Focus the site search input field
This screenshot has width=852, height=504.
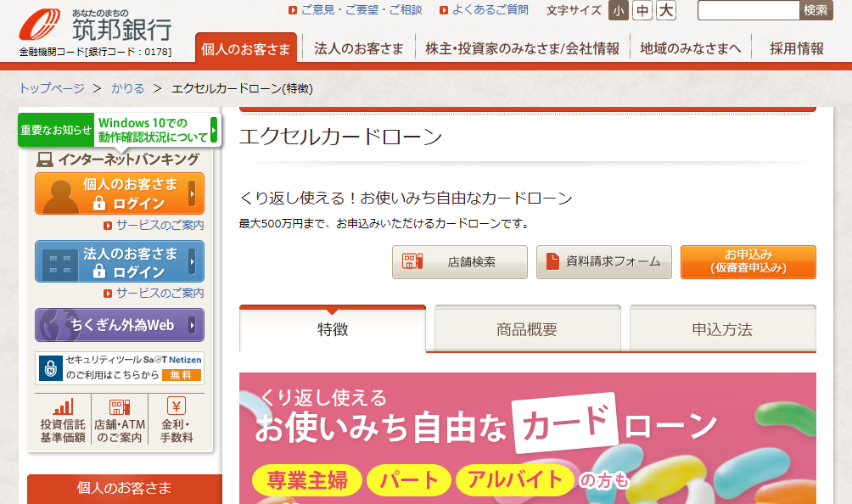coord(748,10)
